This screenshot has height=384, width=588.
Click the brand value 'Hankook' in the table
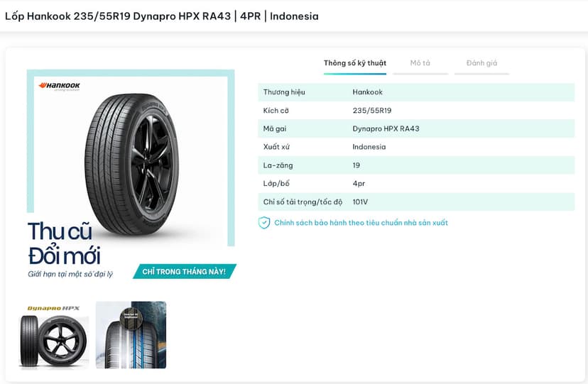pyautogui.click(x=368, y=92)
